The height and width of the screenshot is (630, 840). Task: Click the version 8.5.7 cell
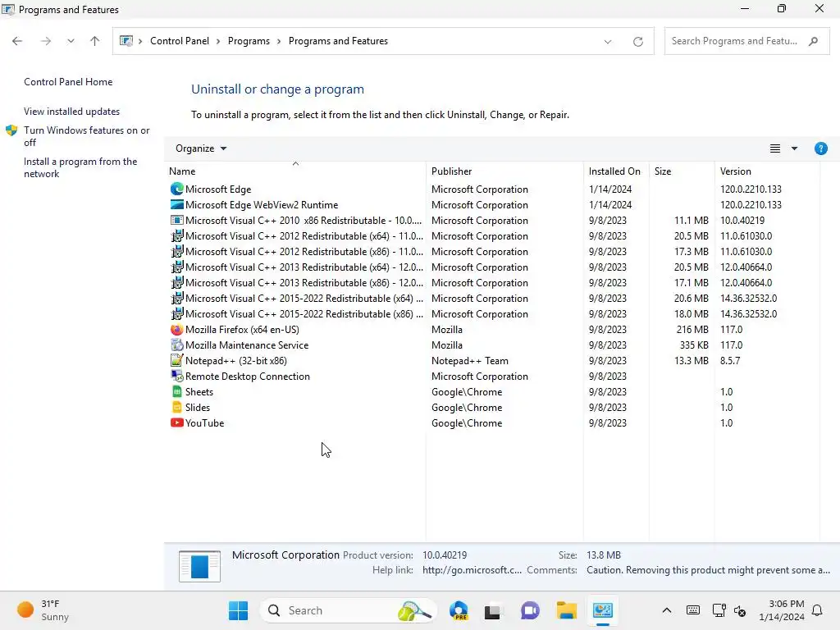point(729,361)
